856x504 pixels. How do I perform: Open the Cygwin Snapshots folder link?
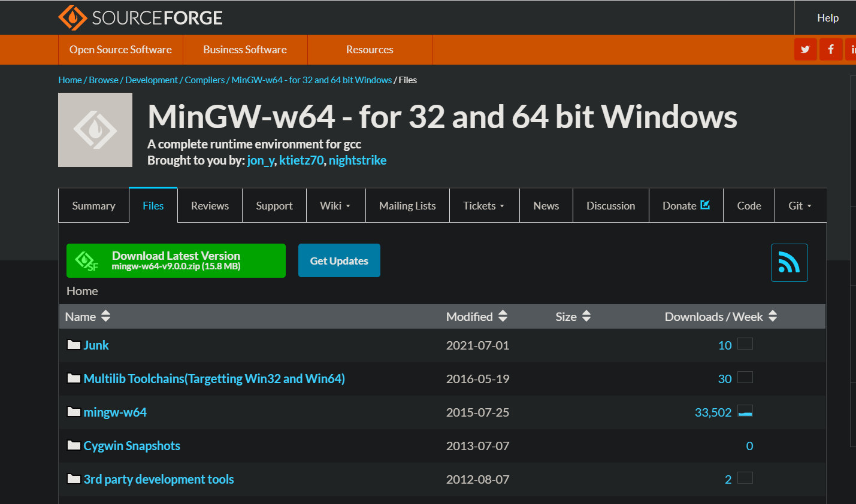[x=132, y=446]
